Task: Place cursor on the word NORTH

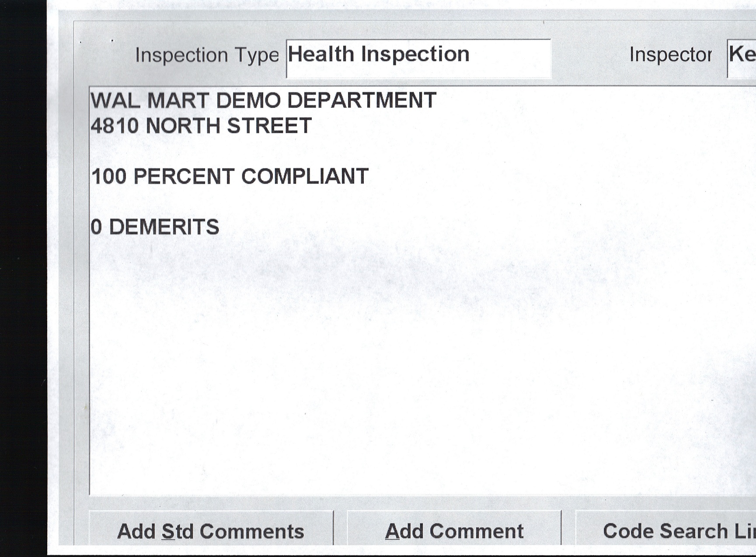Action: point(183,126)
